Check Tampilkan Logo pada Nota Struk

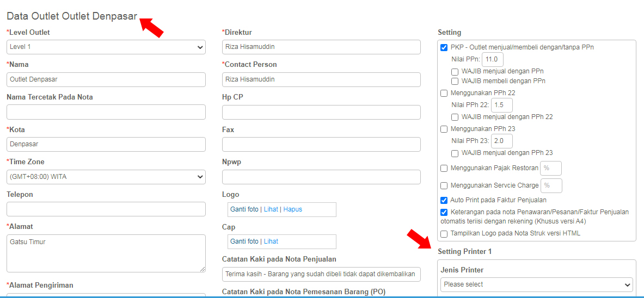(x=444, y=234)
